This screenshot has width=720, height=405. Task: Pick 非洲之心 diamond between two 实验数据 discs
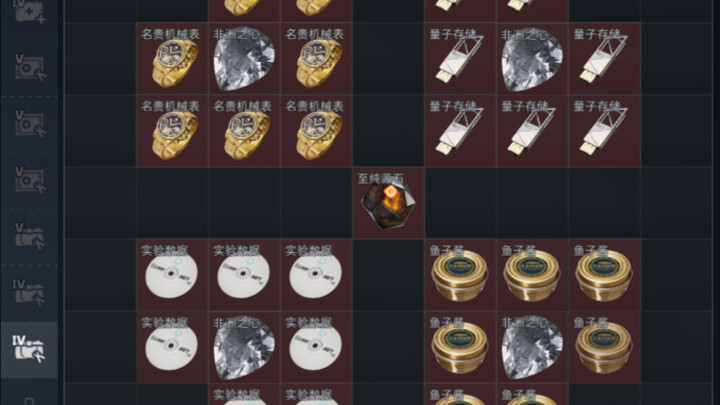[244, 347]
